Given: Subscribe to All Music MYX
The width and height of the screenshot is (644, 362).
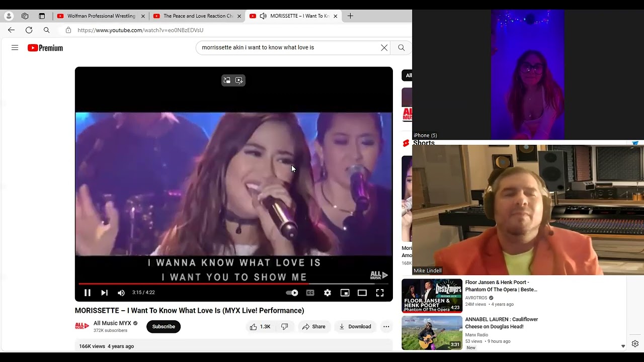Looking at the screenshot, I should [164, 327].
